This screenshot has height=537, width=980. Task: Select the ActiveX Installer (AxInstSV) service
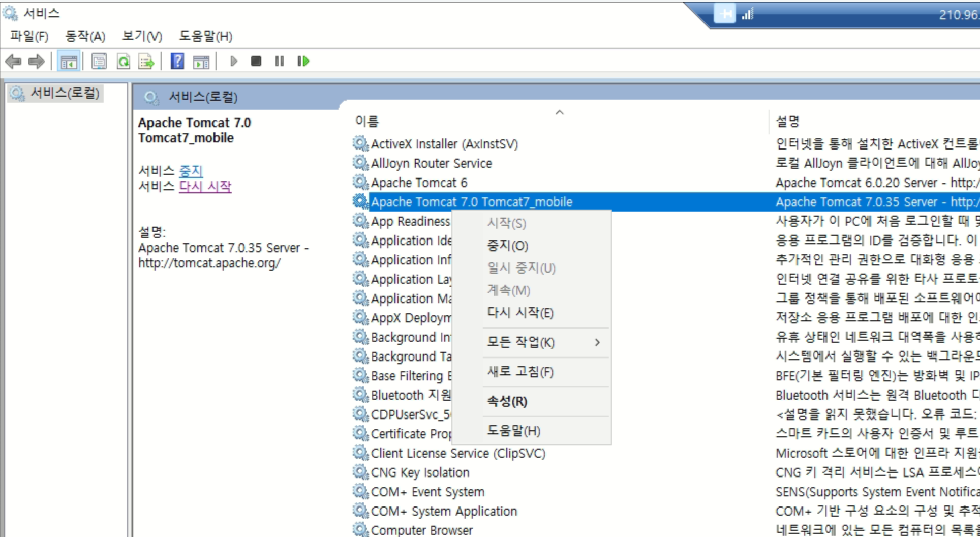pos(444,144)
